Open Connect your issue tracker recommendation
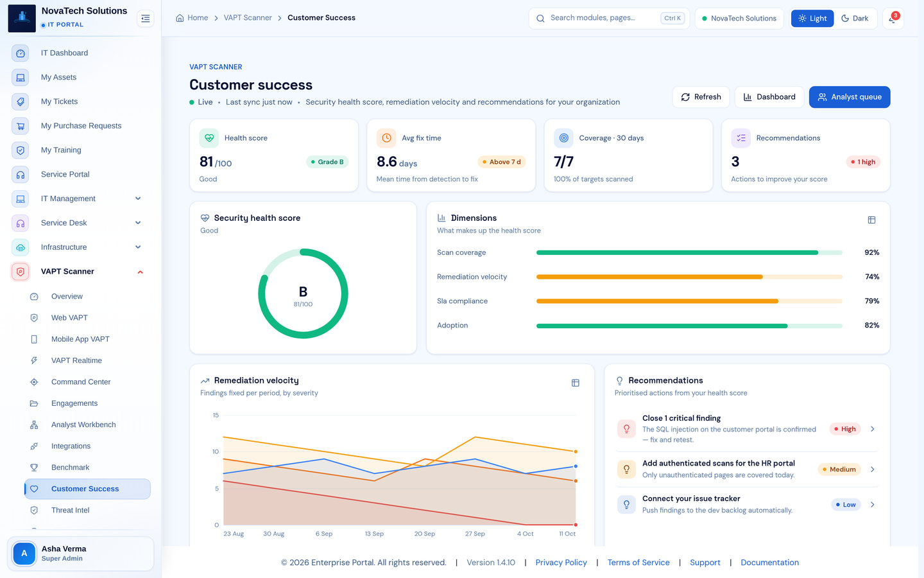Screen dimensions: 924x578 (x=747, y=504)
